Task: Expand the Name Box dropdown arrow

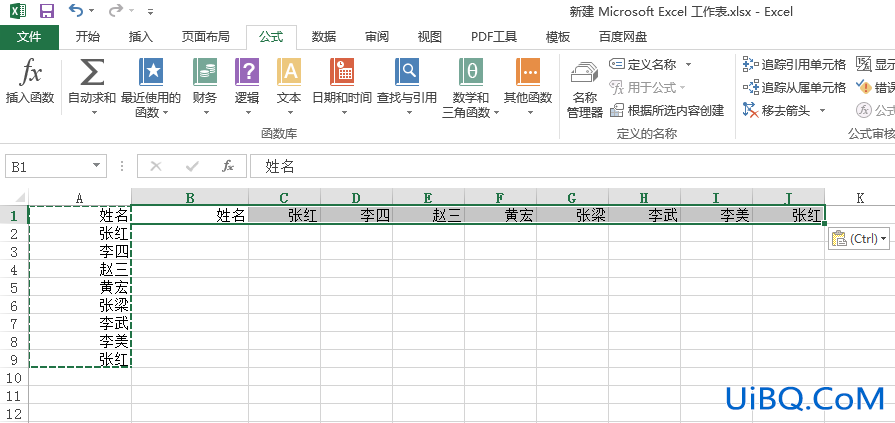Action: [96, 166]
